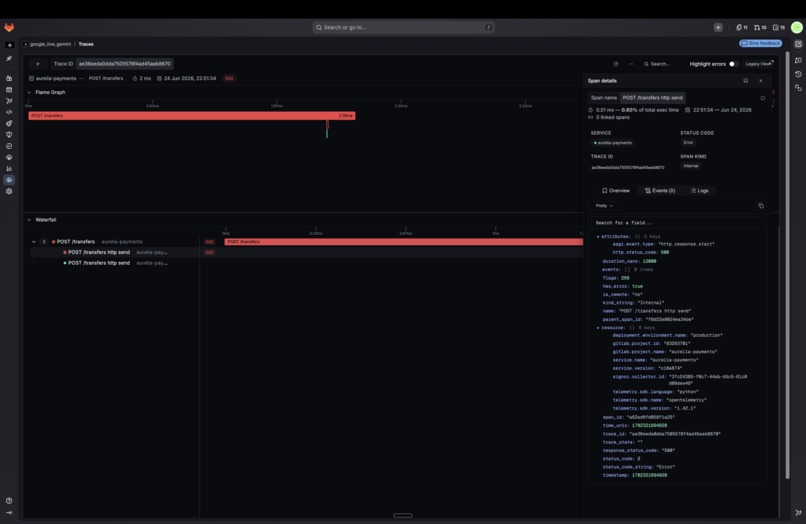Open the Manage sidebar icon
Viewport: 806px width, 524px height.
coord(9,78)
